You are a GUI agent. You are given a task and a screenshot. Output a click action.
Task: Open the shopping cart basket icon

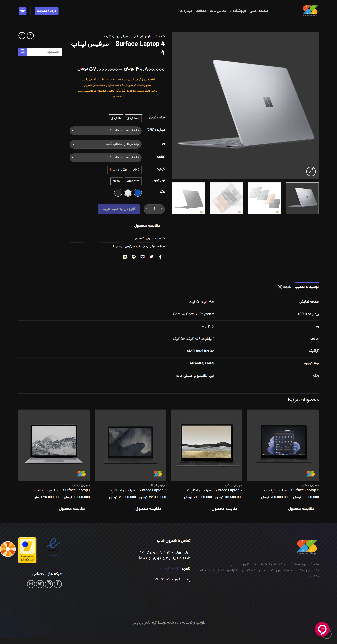23,11
